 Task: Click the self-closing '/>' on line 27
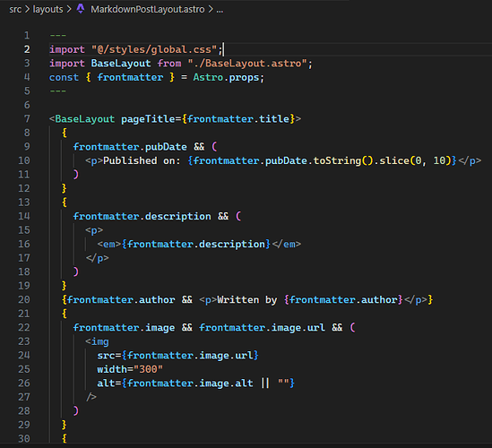click(91, 397)
